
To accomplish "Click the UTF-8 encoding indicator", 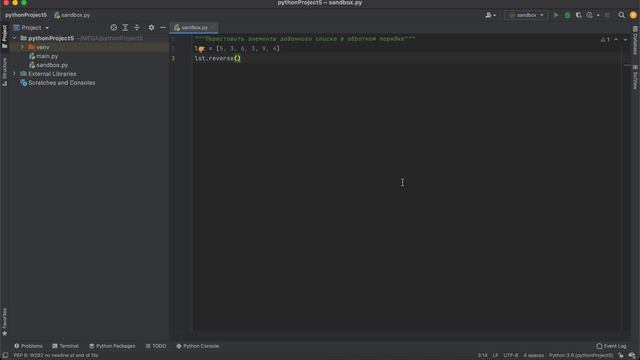I will click(511, 356).
